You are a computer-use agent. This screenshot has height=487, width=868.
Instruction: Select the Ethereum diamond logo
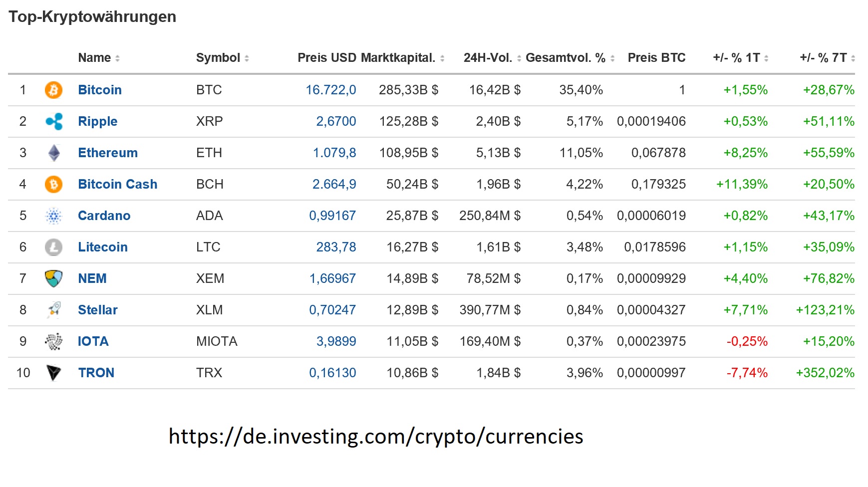tap(53, 153)
